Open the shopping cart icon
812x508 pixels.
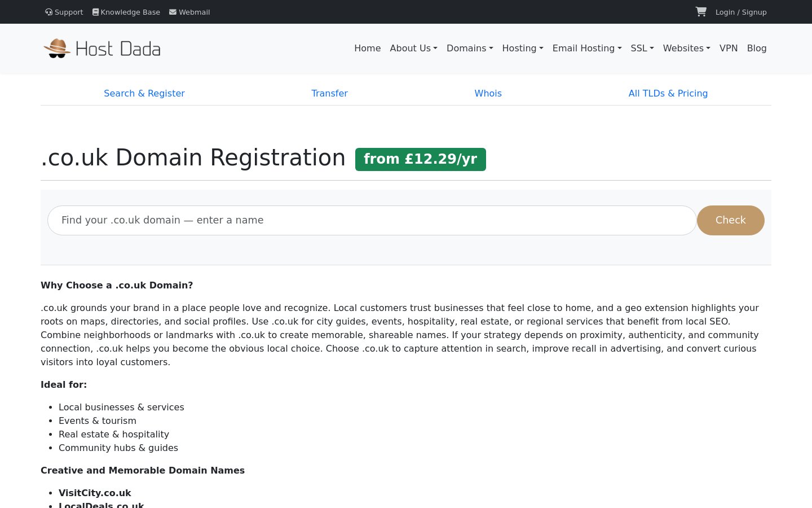pos(701,12)
